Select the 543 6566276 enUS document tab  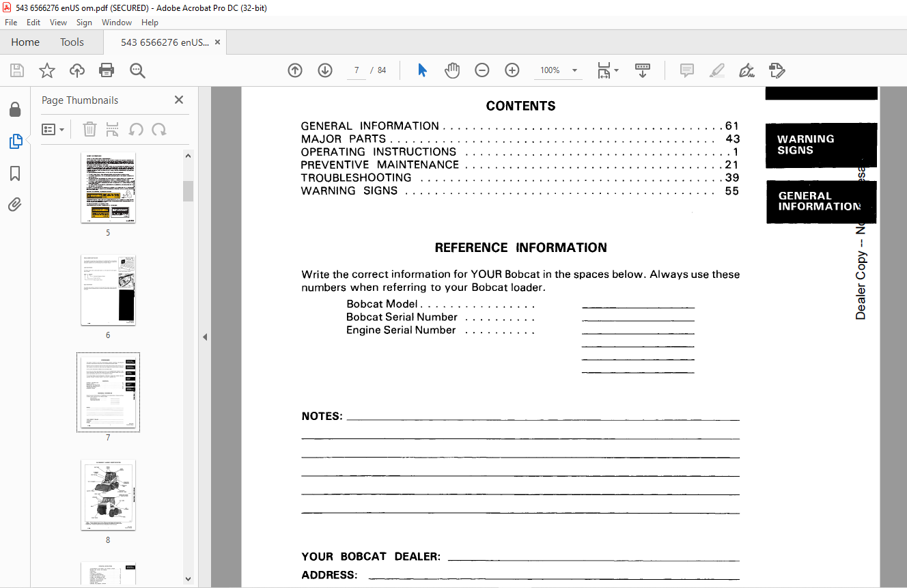tap(165, 42)
